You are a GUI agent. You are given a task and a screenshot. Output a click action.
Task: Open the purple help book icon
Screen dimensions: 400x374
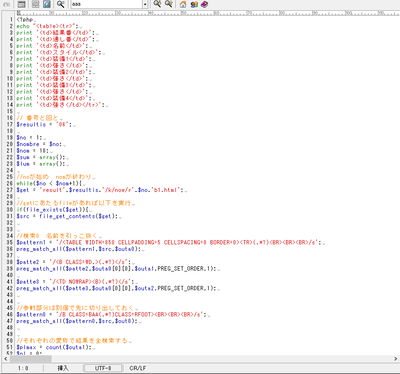pyautogui.click(x=204, y=4)
